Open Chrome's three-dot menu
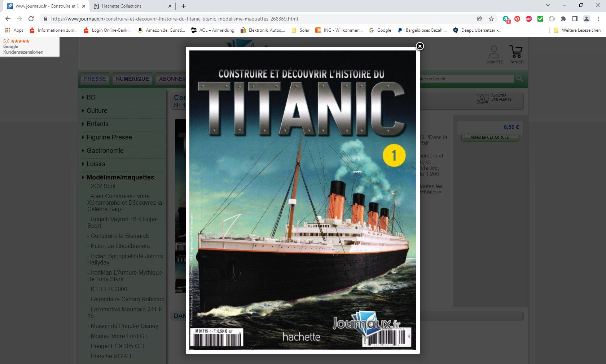This screenshot has height=364, width=606. point(598,19)
